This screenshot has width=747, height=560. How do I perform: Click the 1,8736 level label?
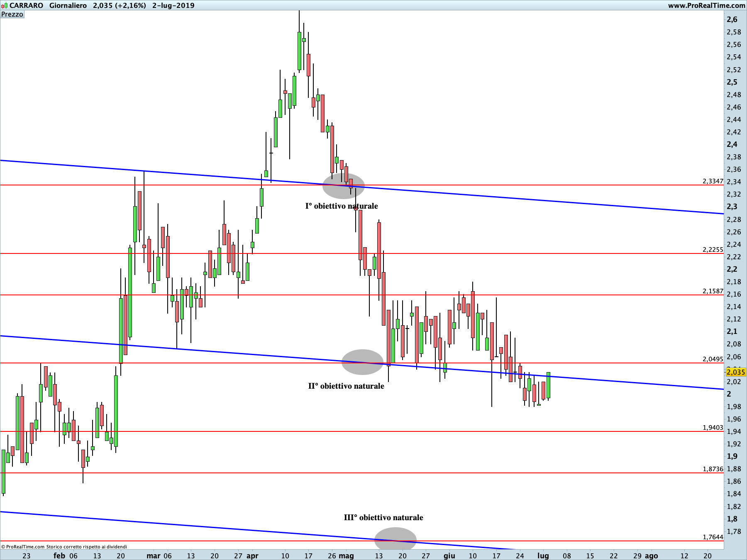pyautogui.click(x=713, y=469)
